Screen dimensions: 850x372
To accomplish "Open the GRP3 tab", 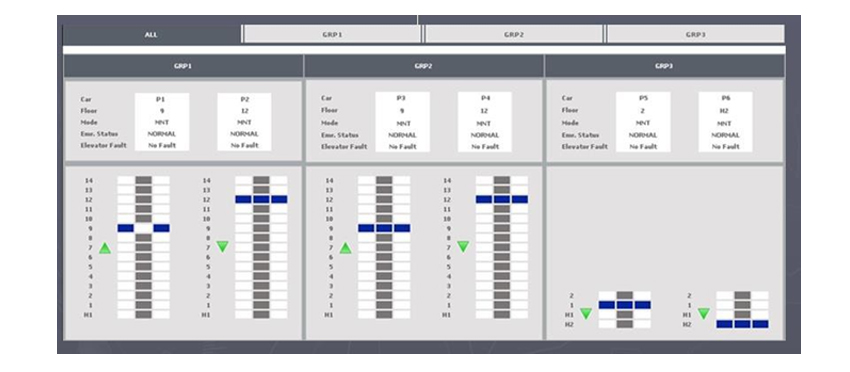I will [695, 34].
